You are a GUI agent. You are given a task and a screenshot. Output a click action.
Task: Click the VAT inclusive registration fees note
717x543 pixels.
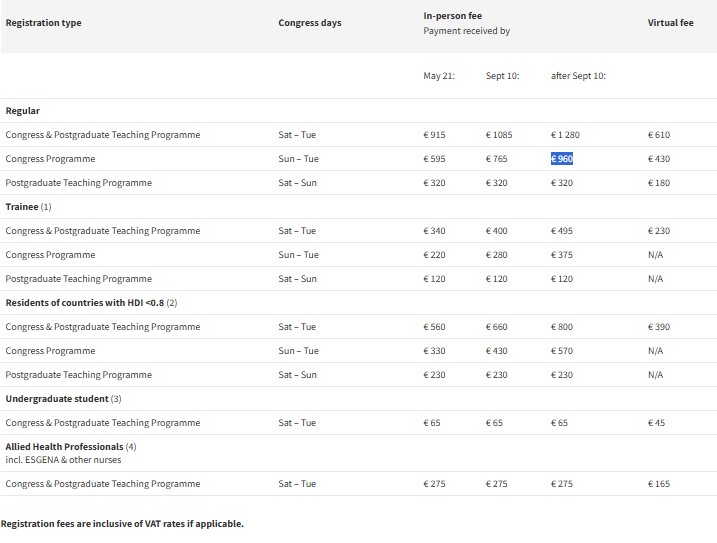[122, 524]
